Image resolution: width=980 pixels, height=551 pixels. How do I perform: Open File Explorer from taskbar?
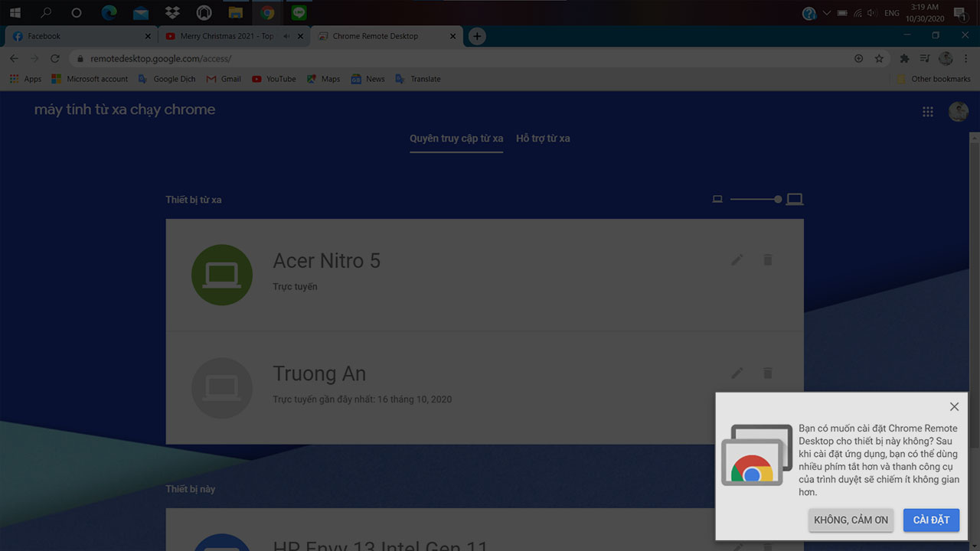236,13
